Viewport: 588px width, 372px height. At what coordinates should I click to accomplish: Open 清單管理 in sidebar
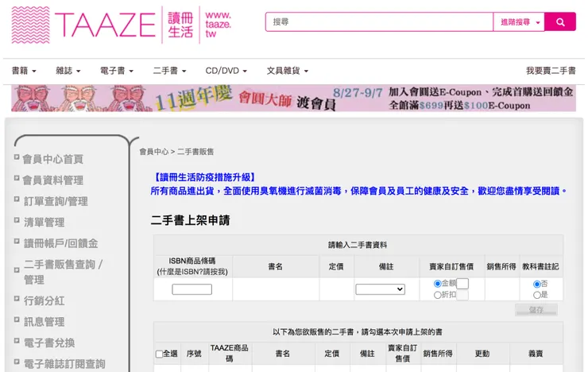[x=44, y=223]
